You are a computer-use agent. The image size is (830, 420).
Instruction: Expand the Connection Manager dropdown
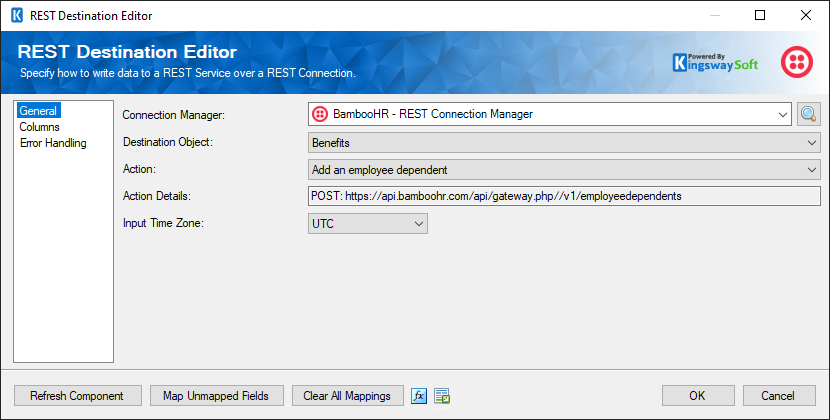782,114
